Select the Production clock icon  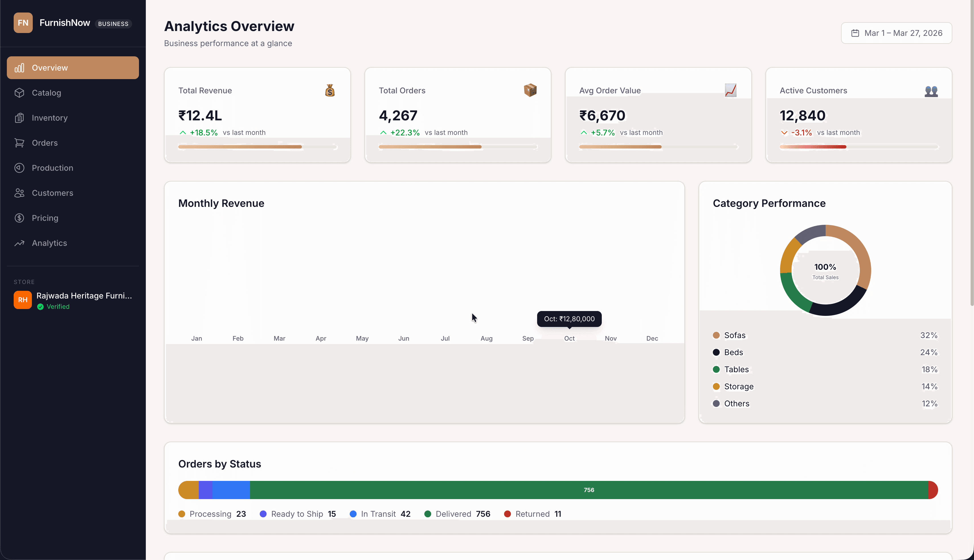click(20, 168)
